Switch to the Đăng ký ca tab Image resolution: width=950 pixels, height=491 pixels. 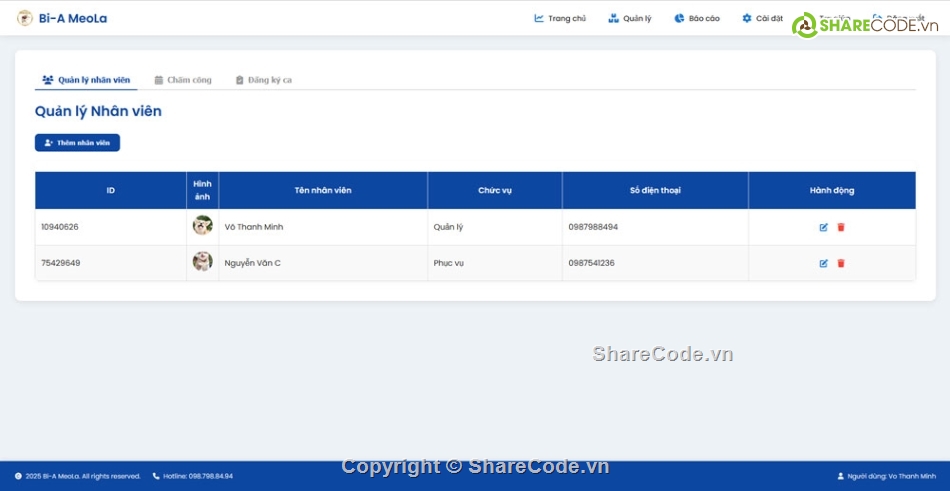click(263, 80)
